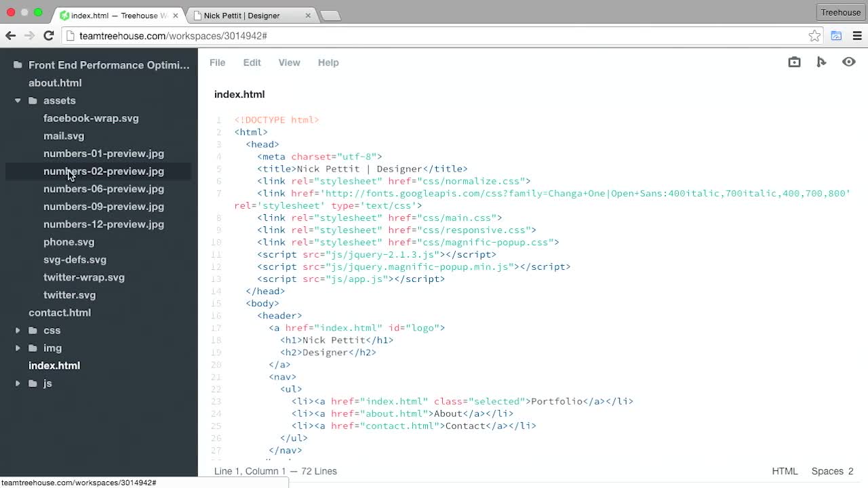Reload the current page
The width and height of the screenshot is (868, 488).
tap(48, 36)
